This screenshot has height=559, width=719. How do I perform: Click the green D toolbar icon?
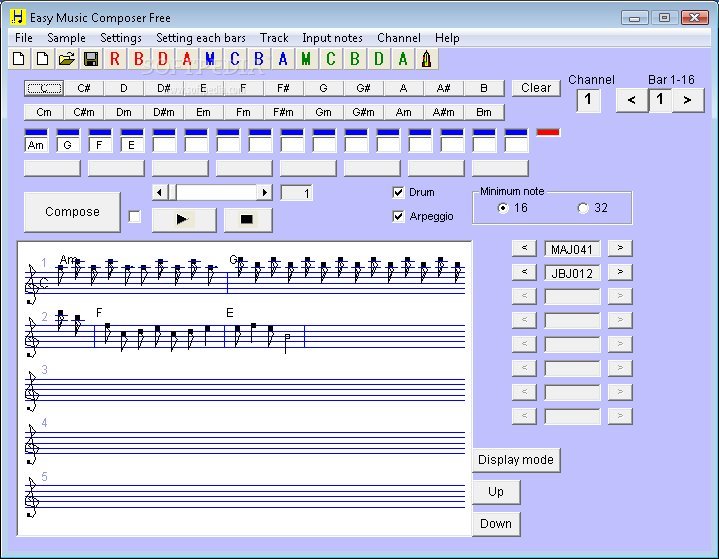pos(379,59)
